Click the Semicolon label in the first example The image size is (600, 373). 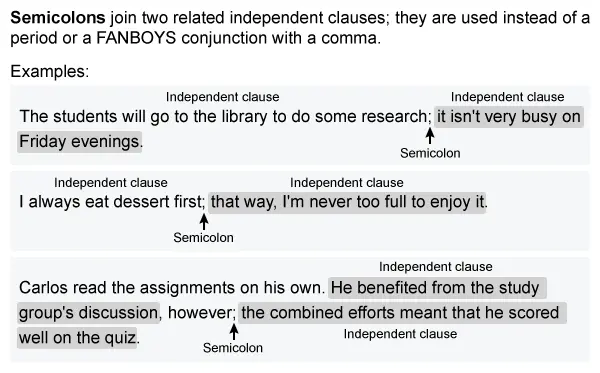point(430,153)
